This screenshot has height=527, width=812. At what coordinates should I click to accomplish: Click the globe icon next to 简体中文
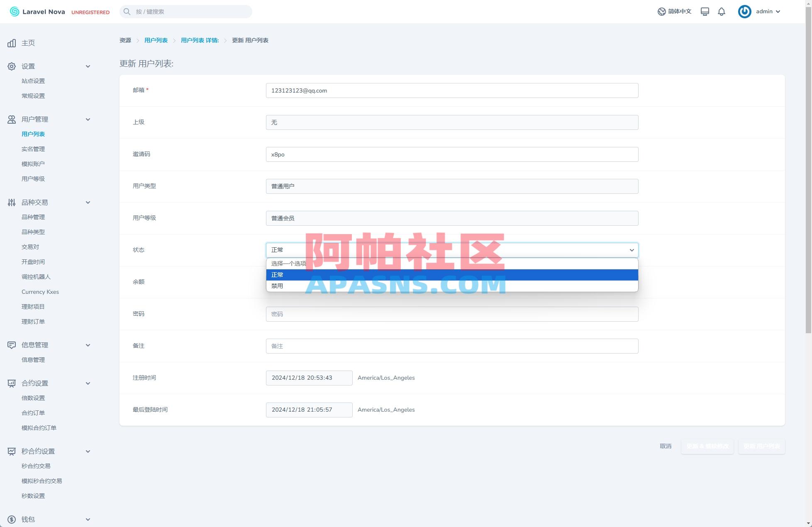pyautogui.click(x=661, y=11)
